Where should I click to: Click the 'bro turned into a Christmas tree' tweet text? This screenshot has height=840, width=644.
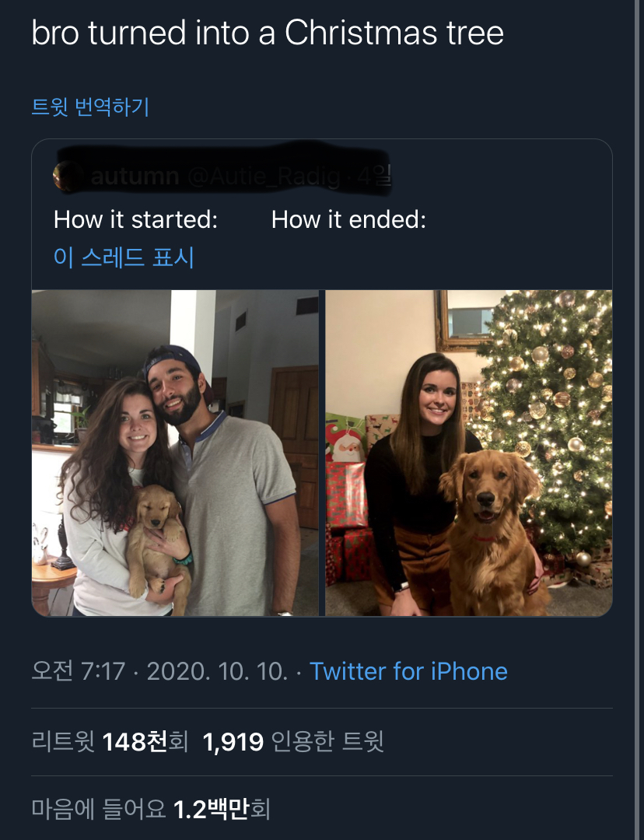pyautogui.click(x=268, y=33)
